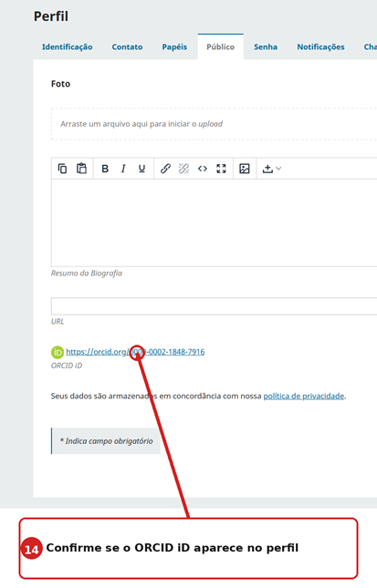This screenshot has width=377, height=588.
Task: Click the photo upload drop area
Action: pyautogui.click(x=214, y=124)
